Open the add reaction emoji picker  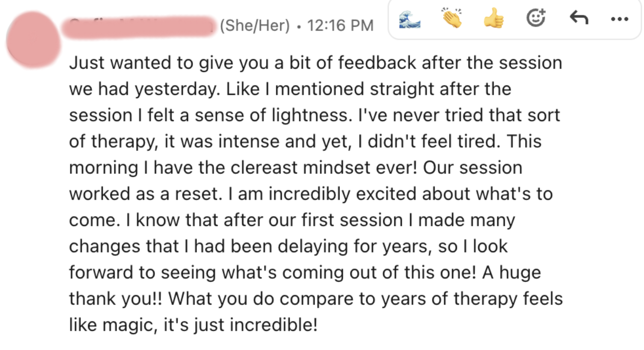536,18
